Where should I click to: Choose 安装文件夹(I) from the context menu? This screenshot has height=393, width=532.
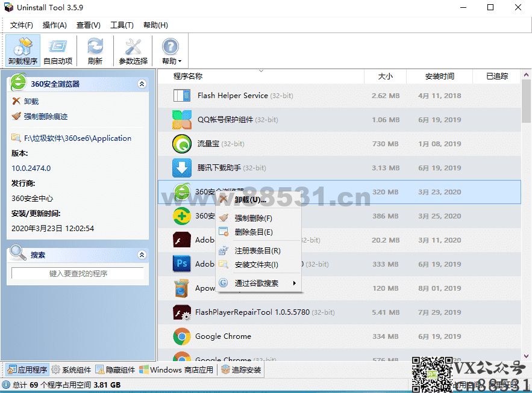(x=259, y=265)
